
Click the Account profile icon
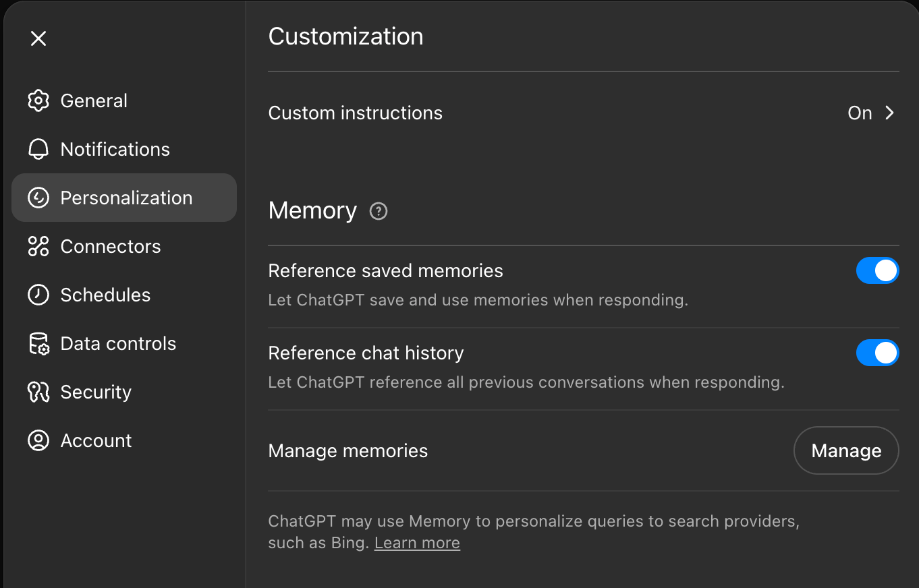(38, 440)
